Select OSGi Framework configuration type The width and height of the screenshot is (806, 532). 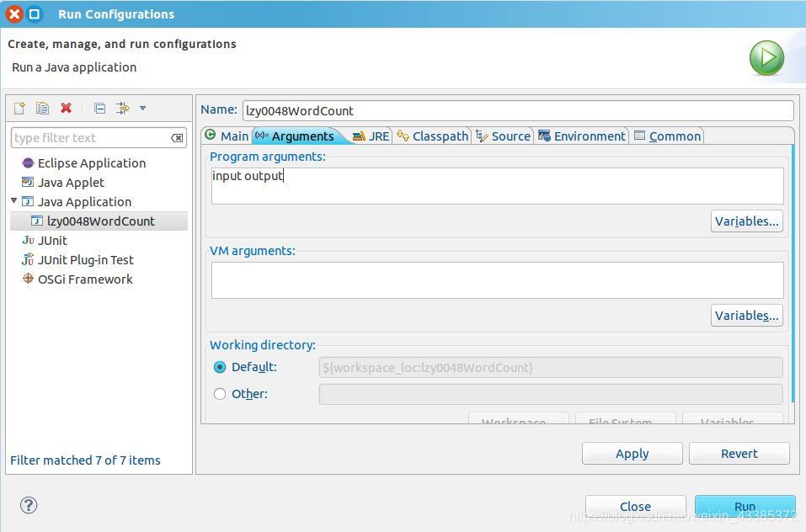pyautogui.click(x=85, y=279)
